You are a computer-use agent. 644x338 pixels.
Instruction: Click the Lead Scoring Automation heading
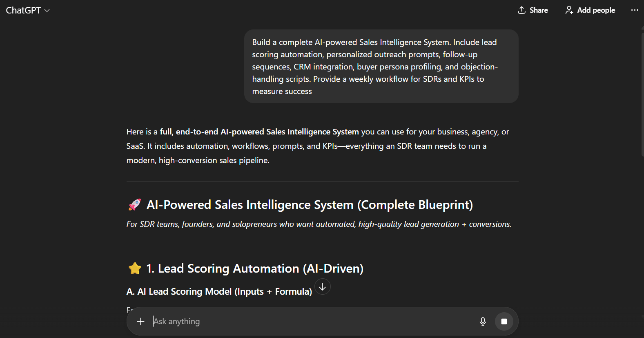pos(255,269)
